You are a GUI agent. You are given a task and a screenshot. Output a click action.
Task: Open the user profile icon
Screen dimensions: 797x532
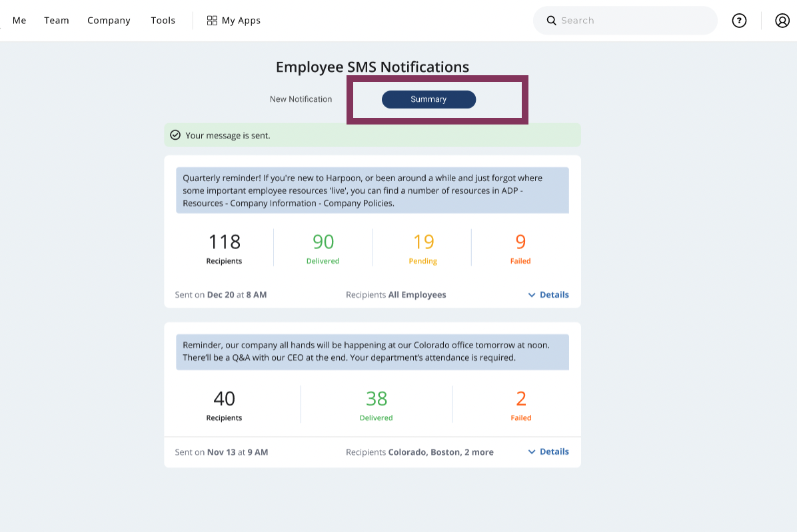[782, 20]
